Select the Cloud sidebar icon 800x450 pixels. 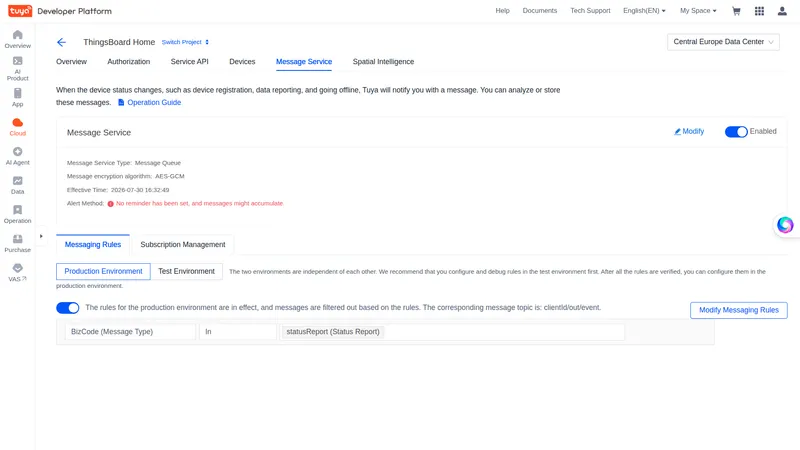coord(17,127)
